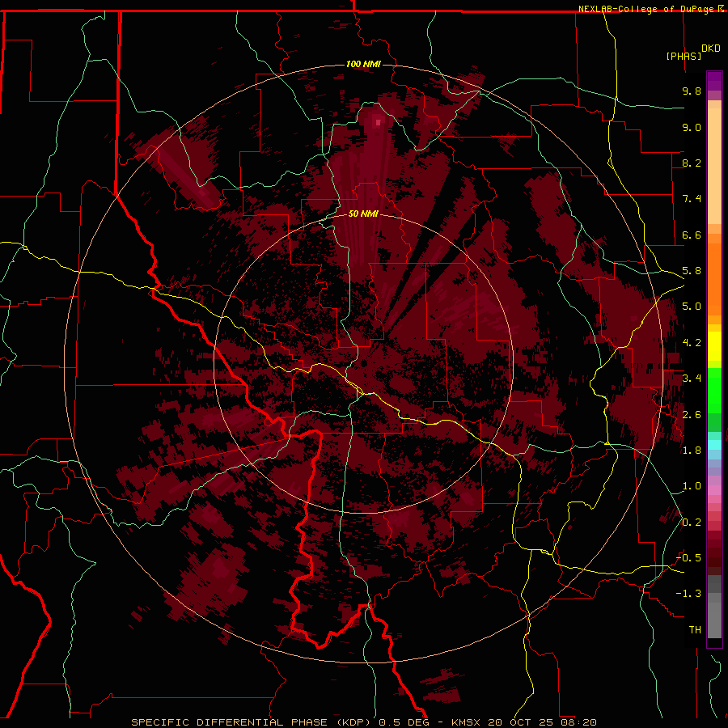Click the "[PHAS]" units label
The image size is (728, 728).
click(684, 56)
